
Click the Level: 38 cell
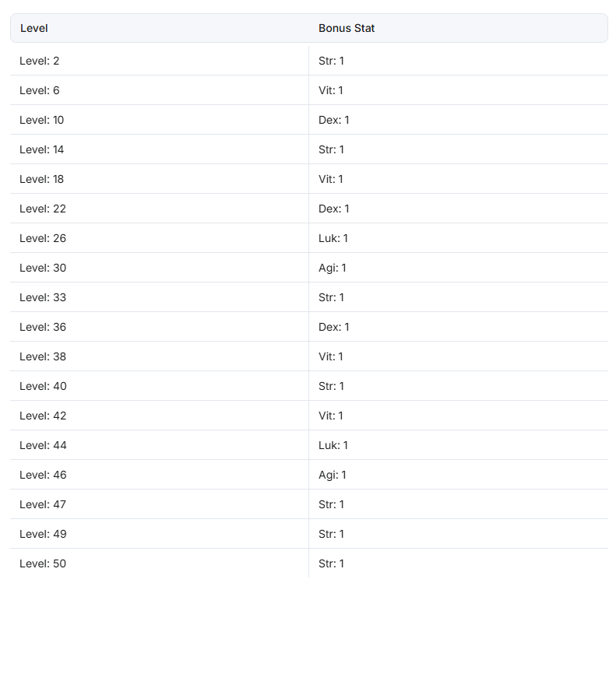160,356
